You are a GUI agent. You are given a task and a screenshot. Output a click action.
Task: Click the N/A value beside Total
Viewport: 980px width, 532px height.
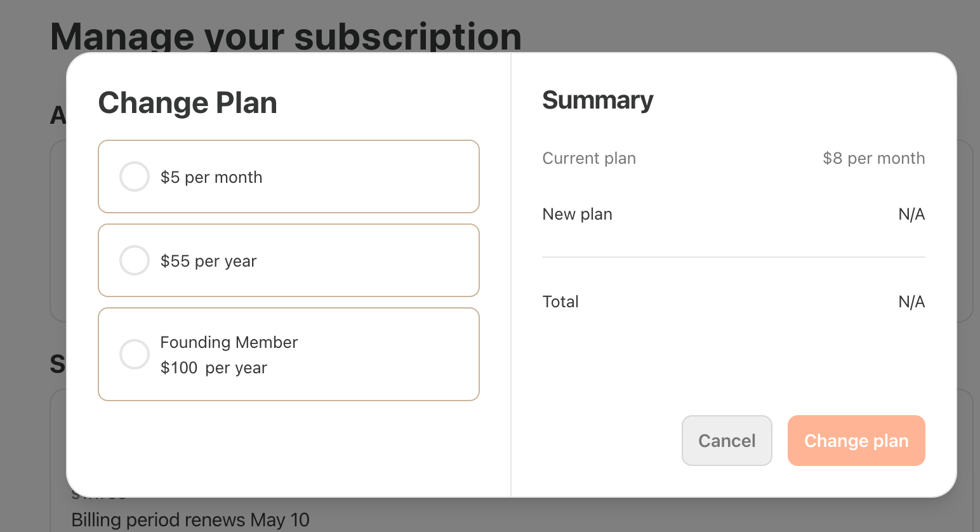(911, 302)
